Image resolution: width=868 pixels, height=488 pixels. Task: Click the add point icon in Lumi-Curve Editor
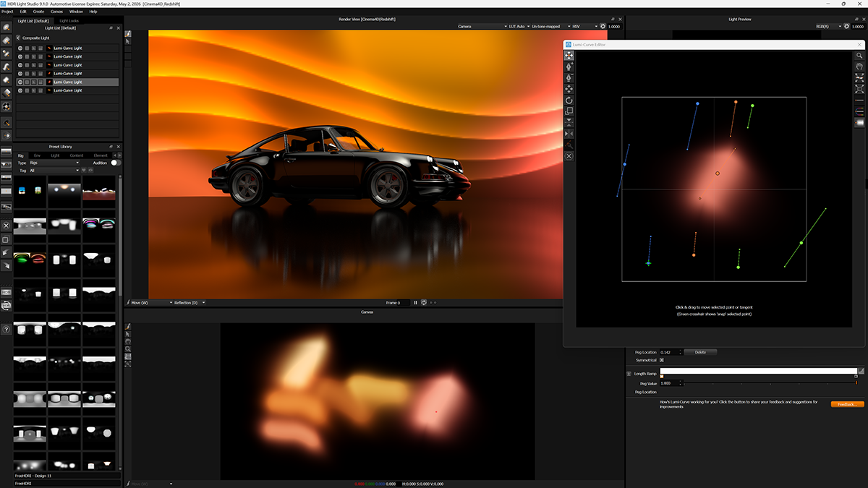point(570,67)
